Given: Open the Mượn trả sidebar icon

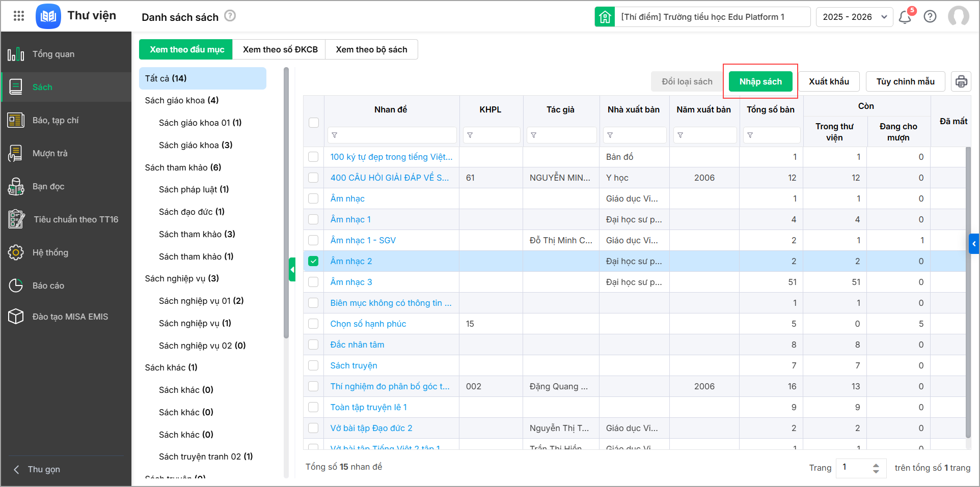Looking at the screenshot, I should coord(16,153).
